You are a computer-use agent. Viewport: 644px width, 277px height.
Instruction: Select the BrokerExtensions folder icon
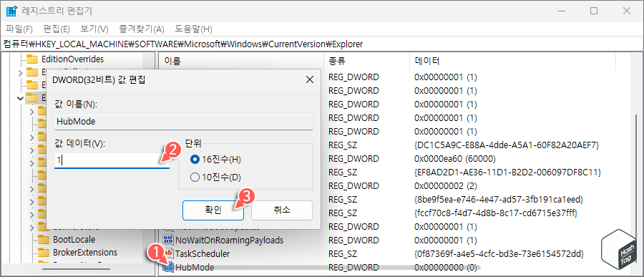tap(44, 253)
